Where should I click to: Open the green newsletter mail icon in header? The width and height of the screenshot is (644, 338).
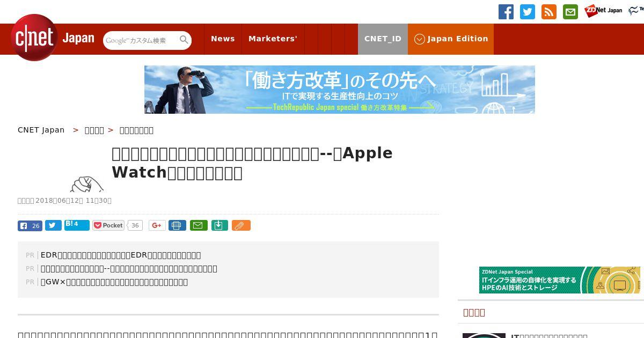tap(570, 12)
